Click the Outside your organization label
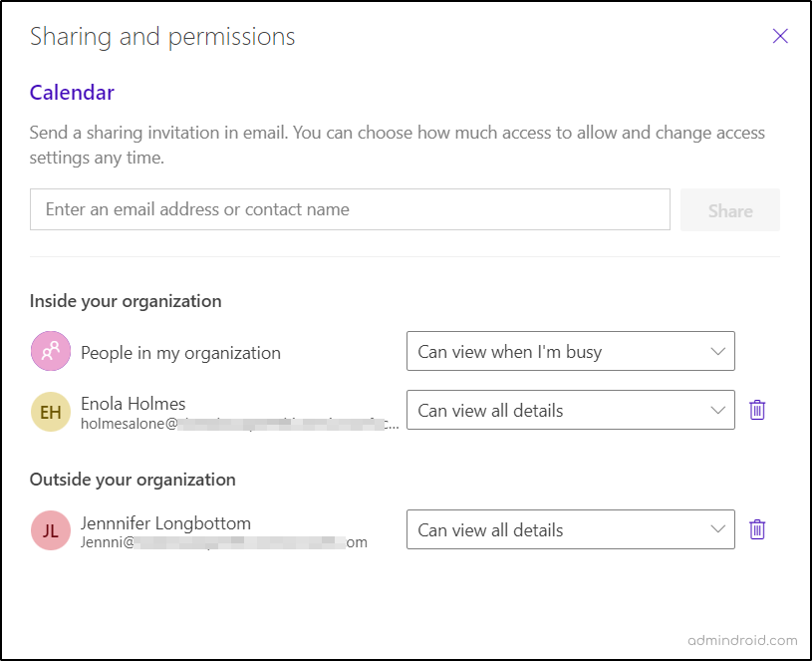This screenshot has height=661, width=812. click(133, 479)
